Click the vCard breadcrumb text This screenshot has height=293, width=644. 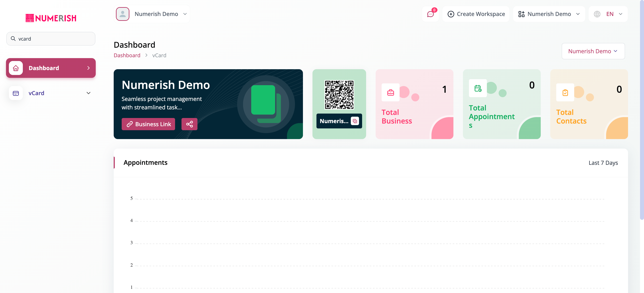click(x=159, y=55)
